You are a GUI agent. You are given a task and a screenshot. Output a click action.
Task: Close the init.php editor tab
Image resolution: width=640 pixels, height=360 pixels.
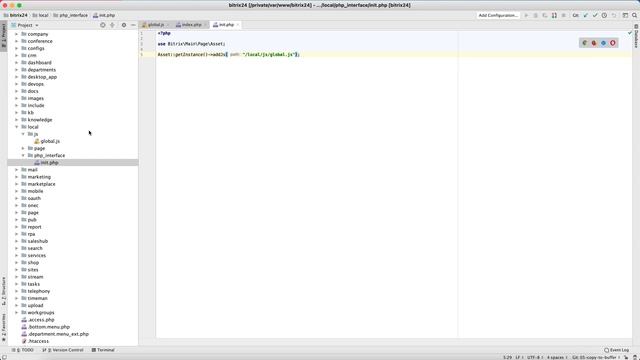coord(238,25)
